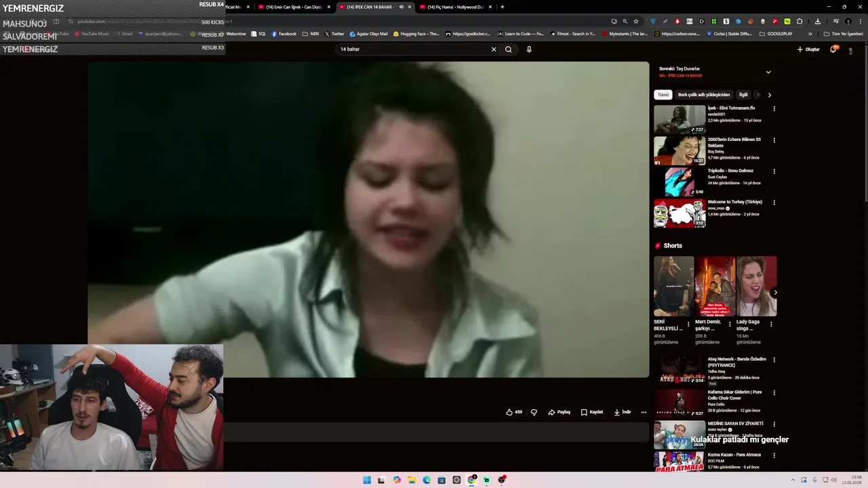Image resolution: width=868 pixels, height=488 pixels.
Task: Show hidden system tray icons
Action: 793,480
